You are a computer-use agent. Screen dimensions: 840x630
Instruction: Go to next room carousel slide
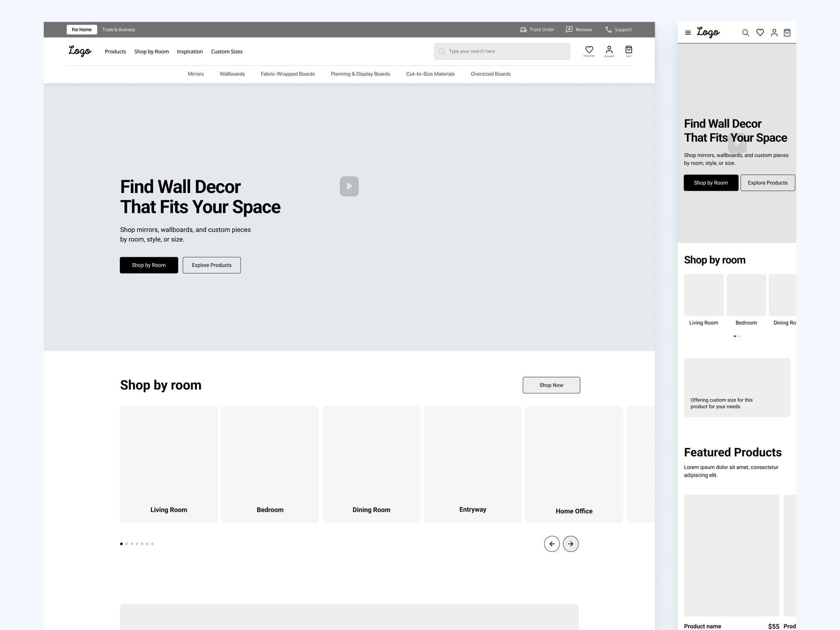570,544
